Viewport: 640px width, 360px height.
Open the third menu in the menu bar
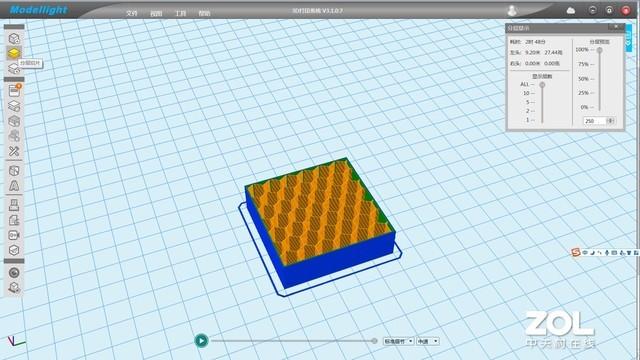pyautogui.click(x=180, y=13)
